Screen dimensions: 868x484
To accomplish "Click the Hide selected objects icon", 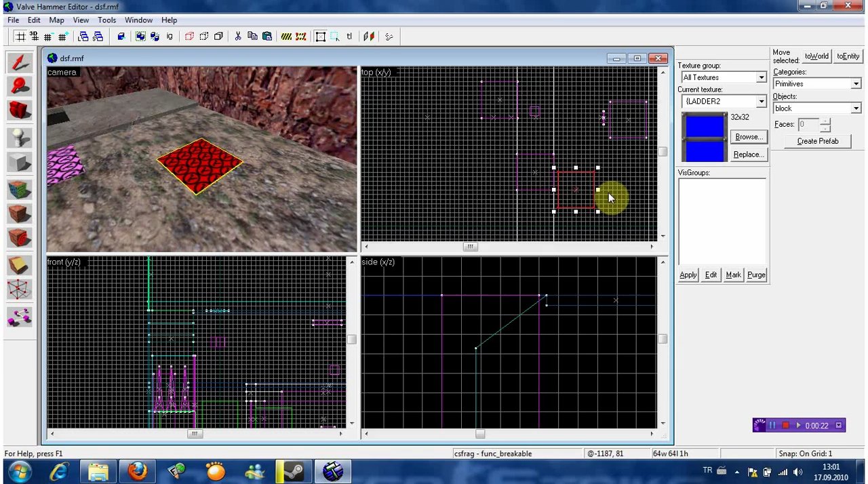I will (x=189, y=37).
